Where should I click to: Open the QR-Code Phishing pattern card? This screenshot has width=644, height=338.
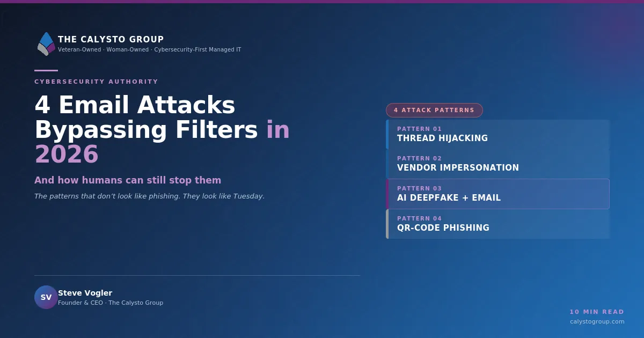point(497,224)
